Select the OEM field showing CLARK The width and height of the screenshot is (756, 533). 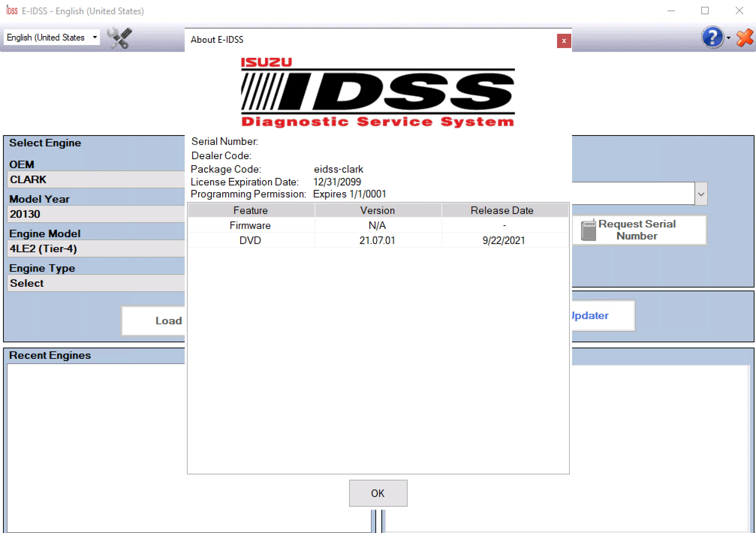click(96, 179)
